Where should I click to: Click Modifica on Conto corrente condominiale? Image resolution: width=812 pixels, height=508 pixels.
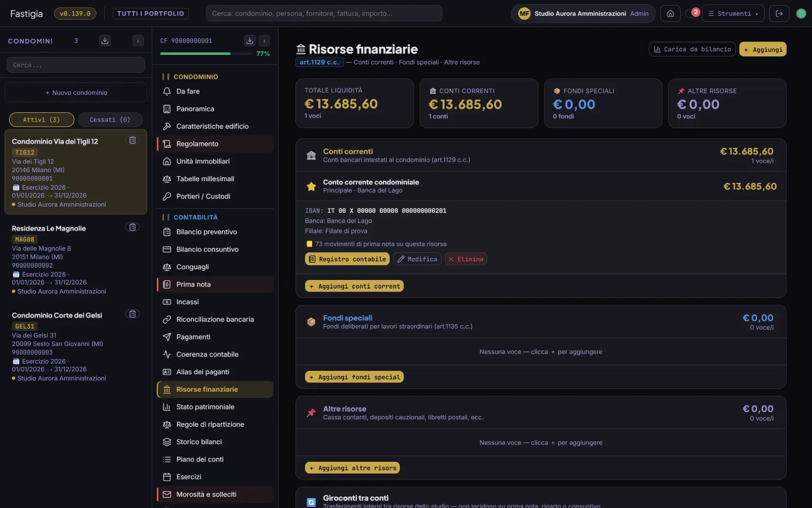[417, 259]
